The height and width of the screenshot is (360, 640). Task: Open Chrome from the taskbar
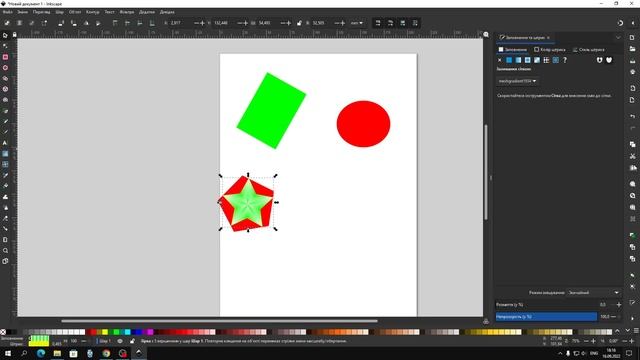(x=106, y=353)
